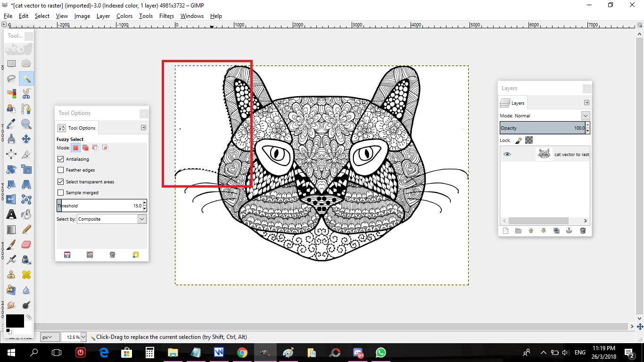Restore tool preset button
644x362 pixels.
pyautogui.click(x=90, y=255)
